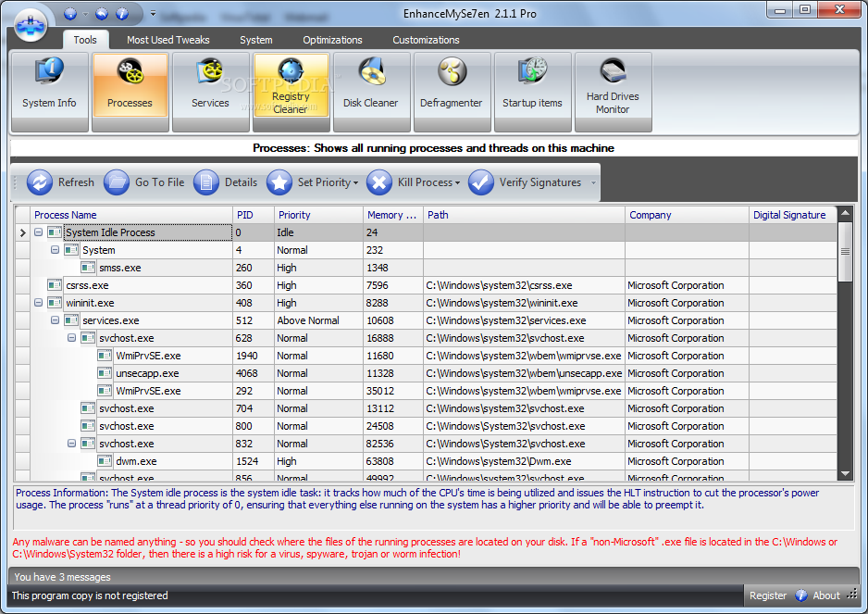Open the About dialog
This screenshot has height=614, width=868.
[825, 595]
